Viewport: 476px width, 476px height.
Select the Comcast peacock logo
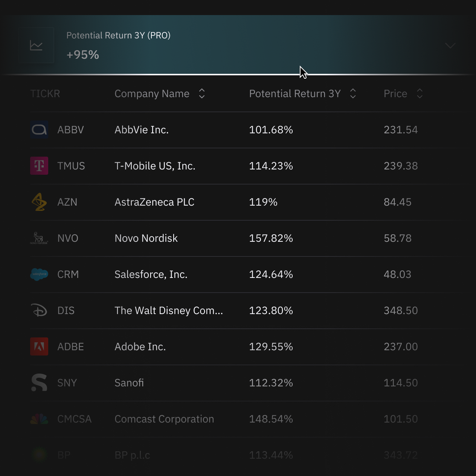(39, 419)
